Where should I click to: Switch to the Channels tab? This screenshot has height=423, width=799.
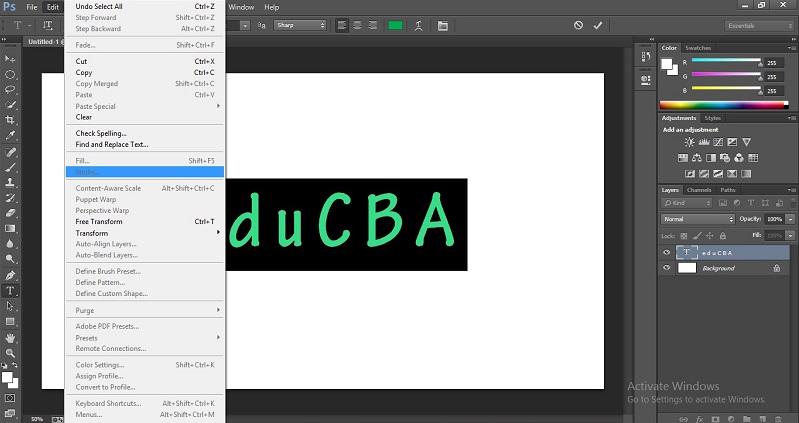coord(699,190)
